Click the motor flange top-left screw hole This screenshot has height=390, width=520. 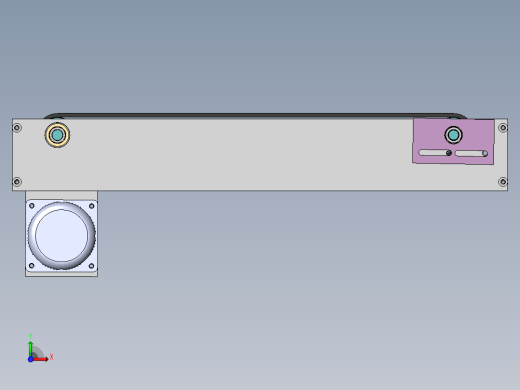click(x=32, y=206)
